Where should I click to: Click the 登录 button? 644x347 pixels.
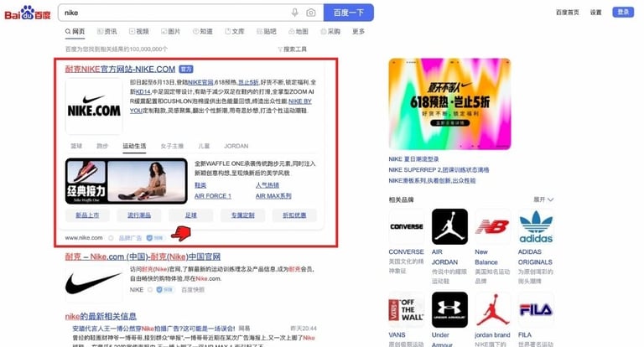coord(623,12)
